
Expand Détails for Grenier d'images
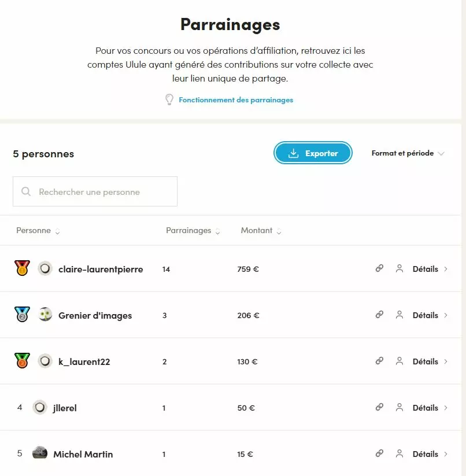coord(430,315)
